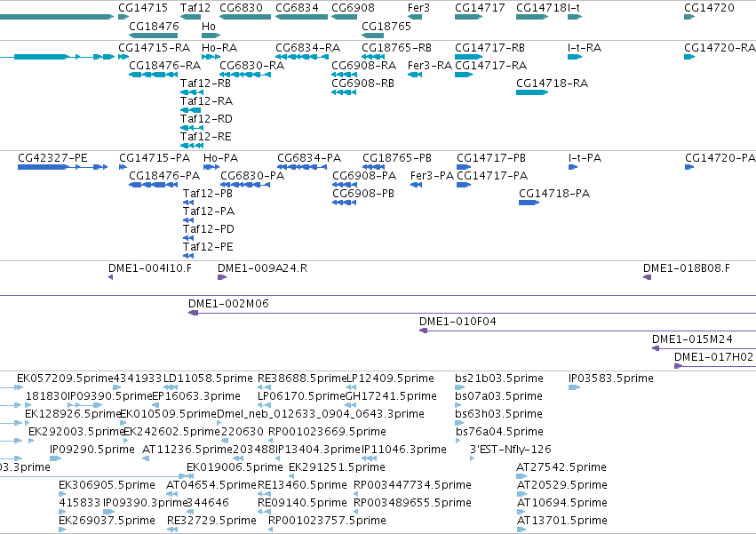
Task: Select transcript CG6830-RA
Action: point(251,66)
